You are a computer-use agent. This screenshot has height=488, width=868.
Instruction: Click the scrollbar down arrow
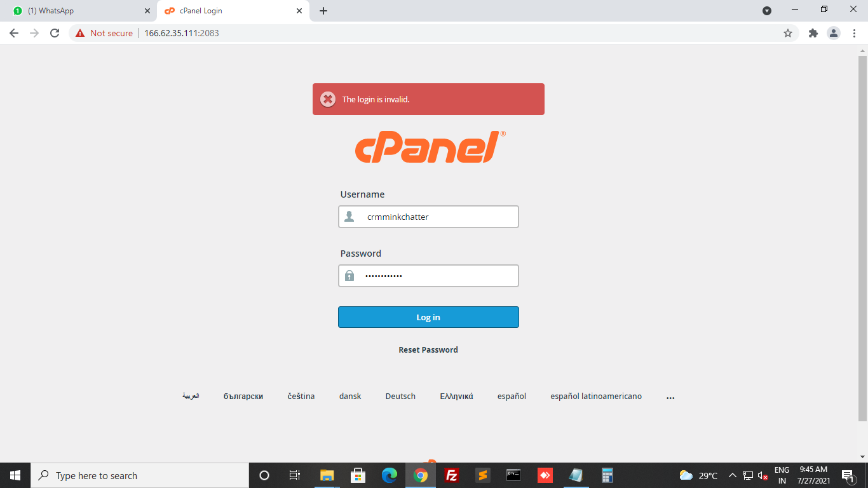pos(862,456)
